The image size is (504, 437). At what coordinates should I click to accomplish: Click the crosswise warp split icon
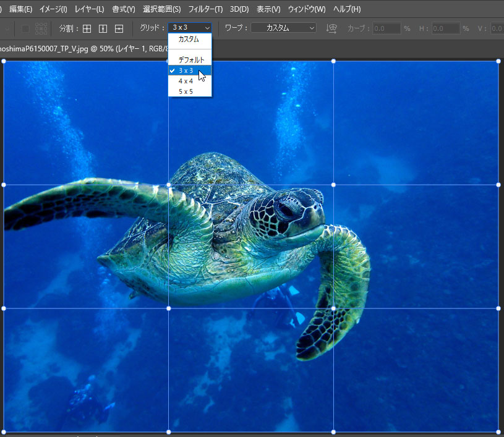point(87,28)
